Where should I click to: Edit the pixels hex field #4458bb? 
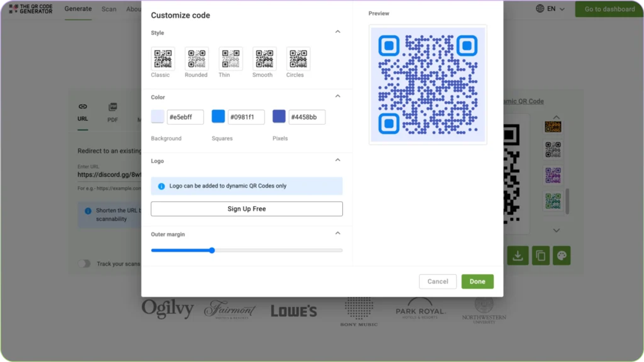click(307, 117)
